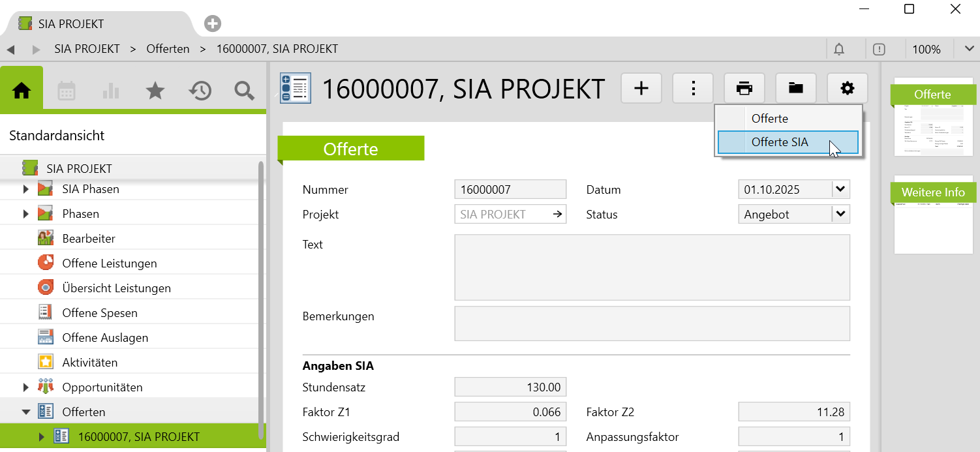
Task: Click into the Bemerkungen text field
Action: (x=652, y=324)
